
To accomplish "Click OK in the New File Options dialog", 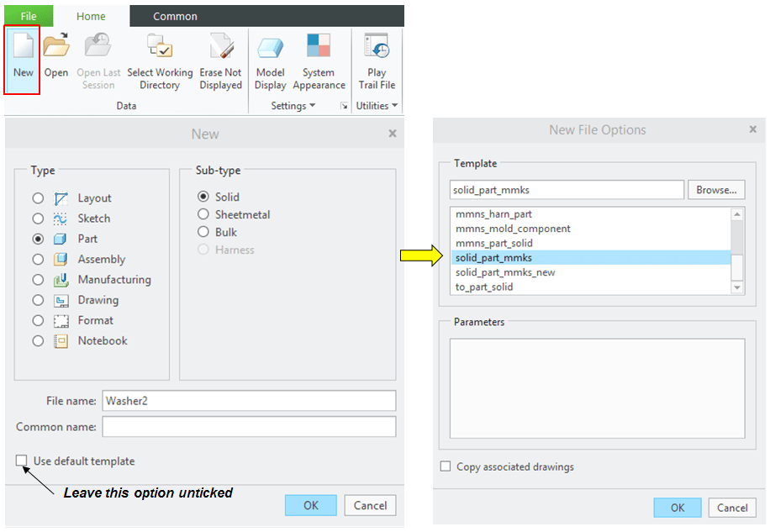I will [678, 508].
